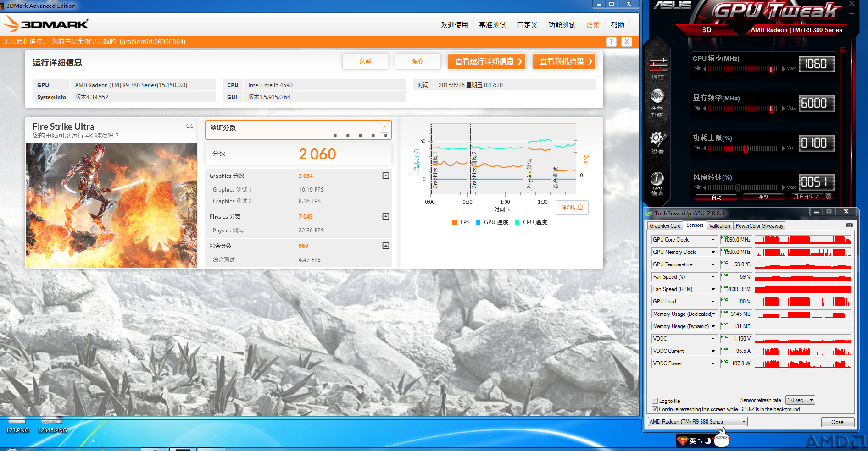Open 在线升级 online update in GPU Tweak
Image resolution: width=868 pixels, height=451 pixels.
[657, 104]
